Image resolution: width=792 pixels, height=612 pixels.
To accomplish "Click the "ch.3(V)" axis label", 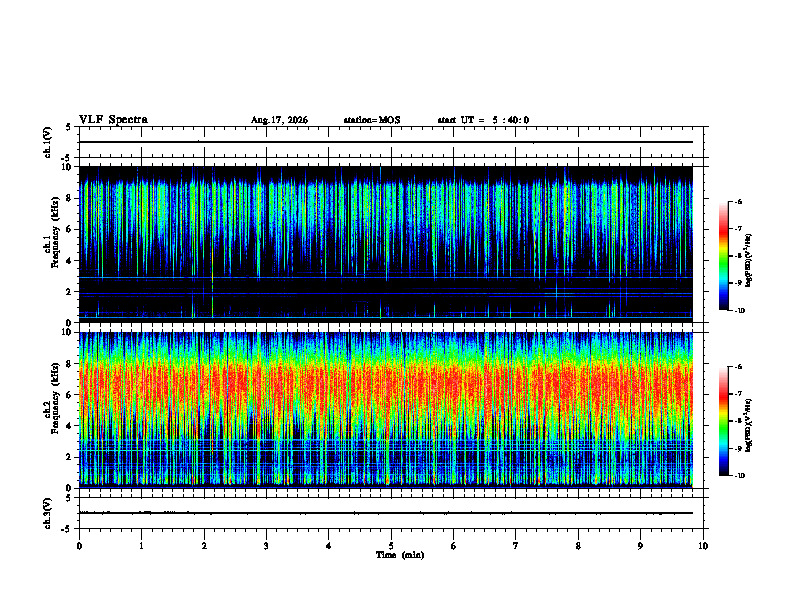I will tap(48, 513).
